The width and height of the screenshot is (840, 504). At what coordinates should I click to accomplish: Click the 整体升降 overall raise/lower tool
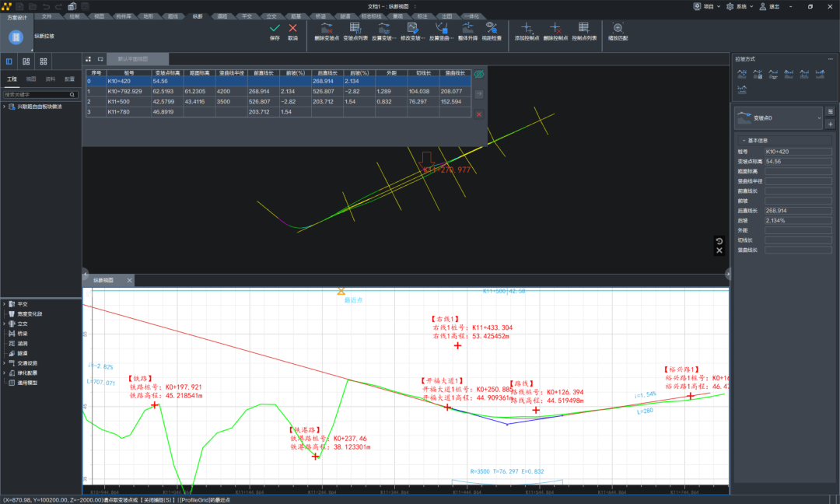click(x=467, y=31)
